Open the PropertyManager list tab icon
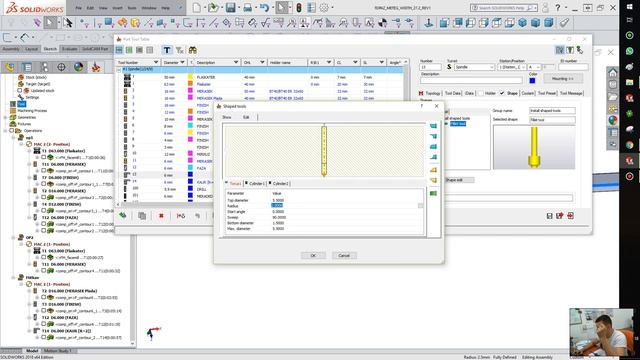This screenshot has height=360, width=640. (27, 67)
